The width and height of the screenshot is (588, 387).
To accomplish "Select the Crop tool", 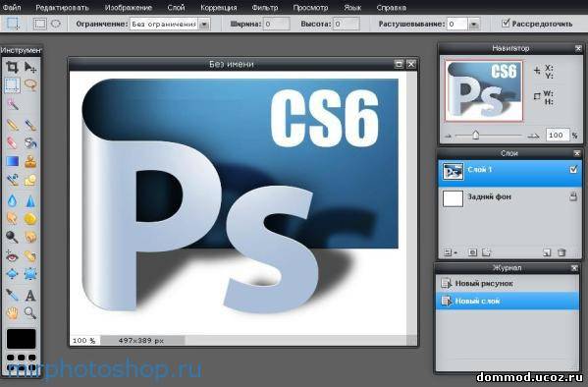I will pos(12,67).
